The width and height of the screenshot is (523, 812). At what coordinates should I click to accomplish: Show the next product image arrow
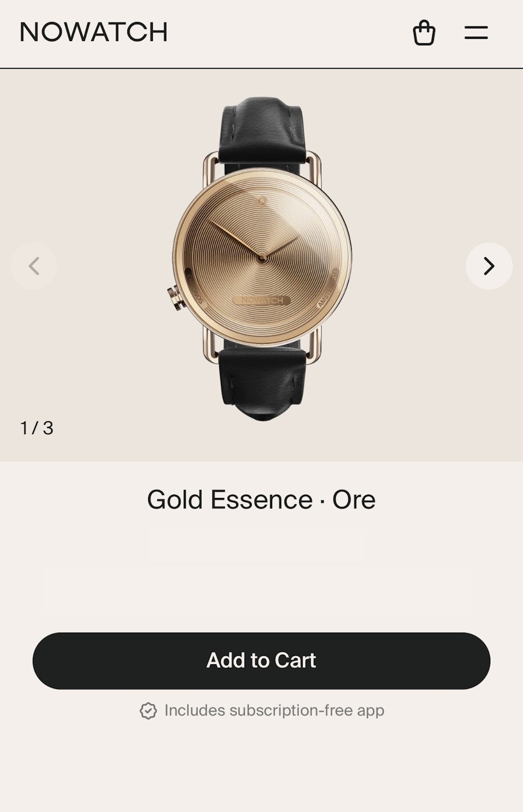coord(489,266)
